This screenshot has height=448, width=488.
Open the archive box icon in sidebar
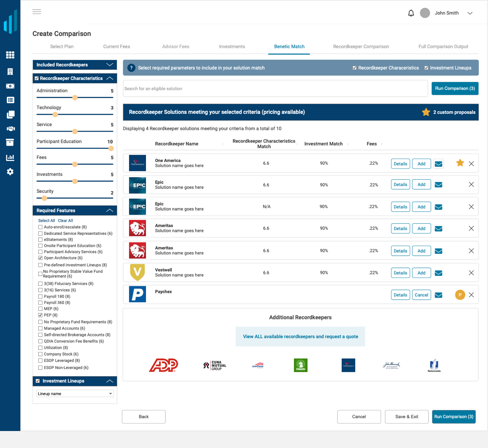tap(10, 143)
